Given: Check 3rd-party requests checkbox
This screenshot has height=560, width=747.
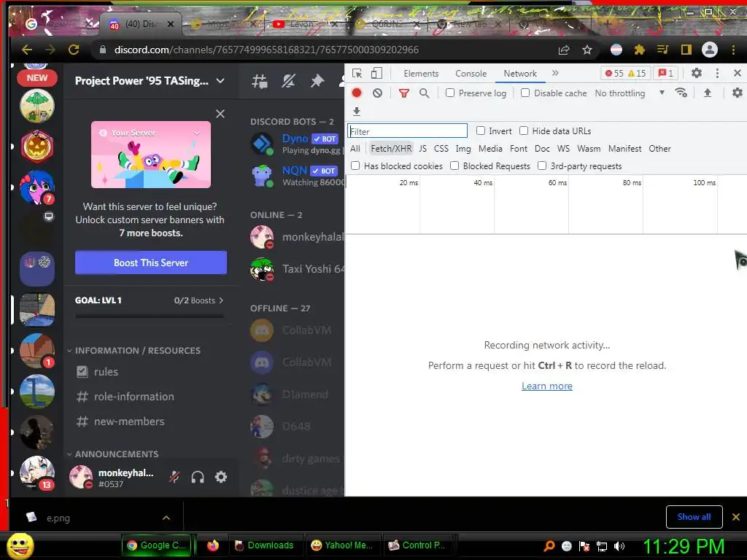Looking at the screenshot, I should click(x=542, y=166).
